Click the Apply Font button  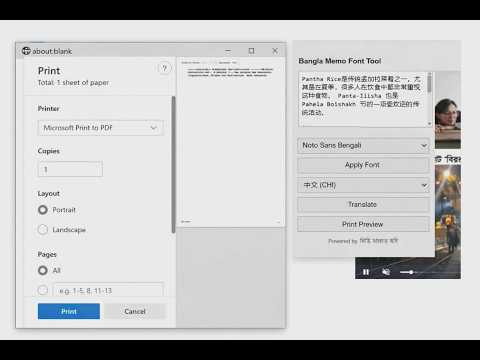point(363,165)
